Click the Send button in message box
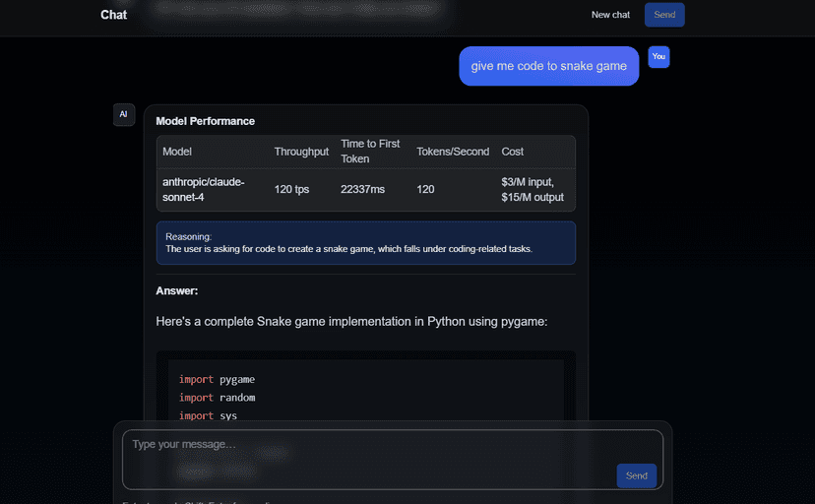This screenshot has width=815, height=504. click(636, 475)
